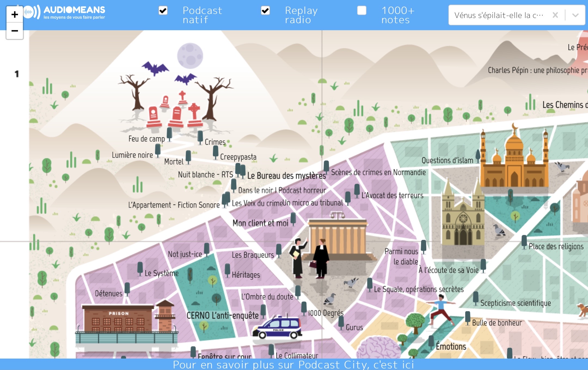Expand the podcast search dropdown arrow
The image size is (588, 370).
575,15
